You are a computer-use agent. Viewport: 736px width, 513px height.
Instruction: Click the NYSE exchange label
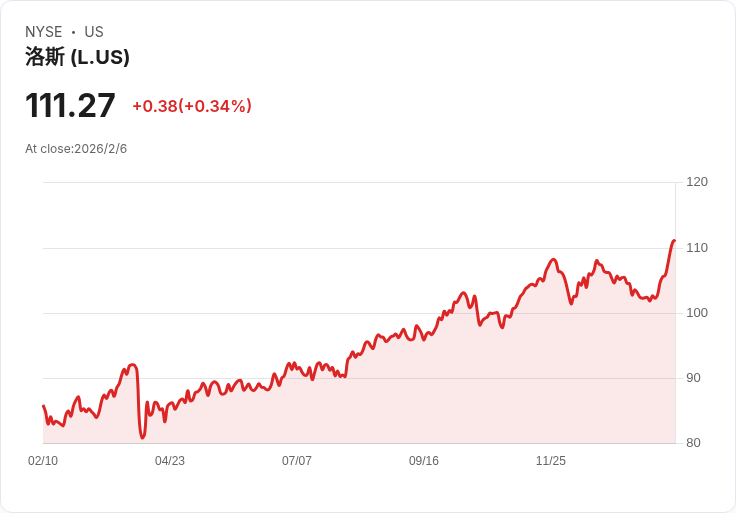(43, 31)
